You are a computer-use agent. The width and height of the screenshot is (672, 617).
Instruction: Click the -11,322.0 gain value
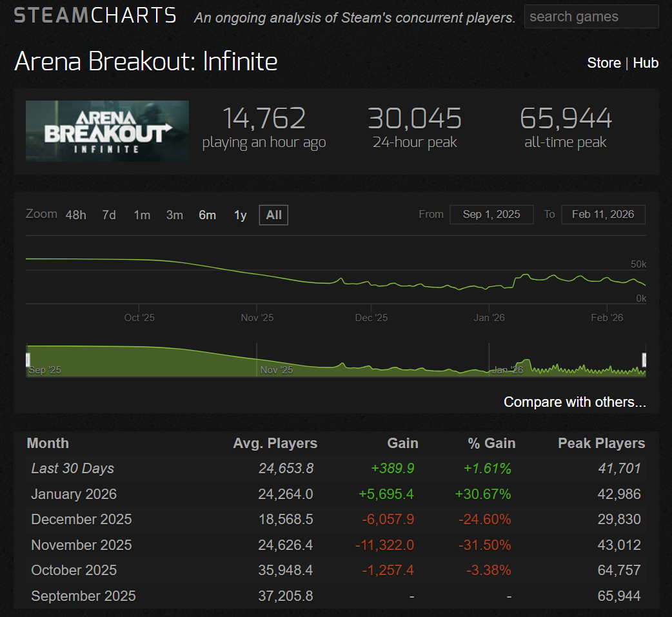pyautogui.click(x=384, y=545)
